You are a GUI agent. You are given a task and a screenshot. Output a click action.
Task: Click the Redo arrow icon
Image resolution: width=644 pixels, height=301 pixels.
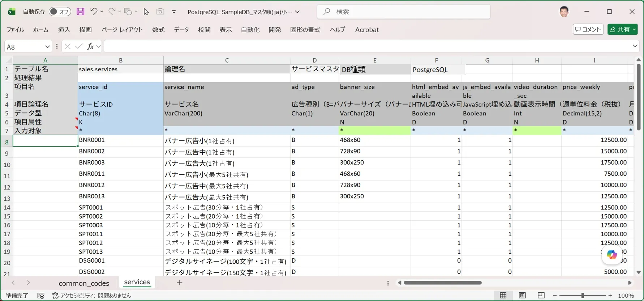point(112,12)
